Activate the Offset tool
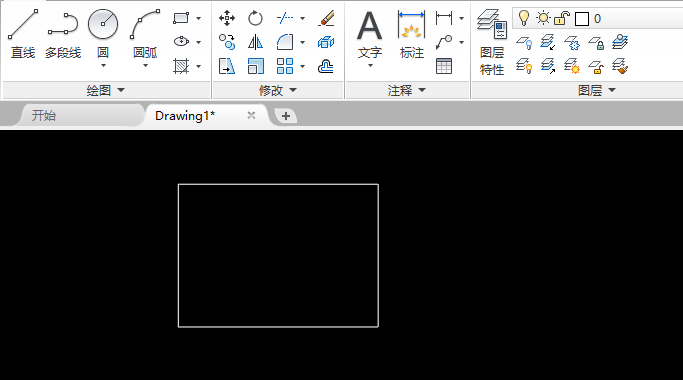This screenshot has height=380, width=683. click(x=326, y=66)
